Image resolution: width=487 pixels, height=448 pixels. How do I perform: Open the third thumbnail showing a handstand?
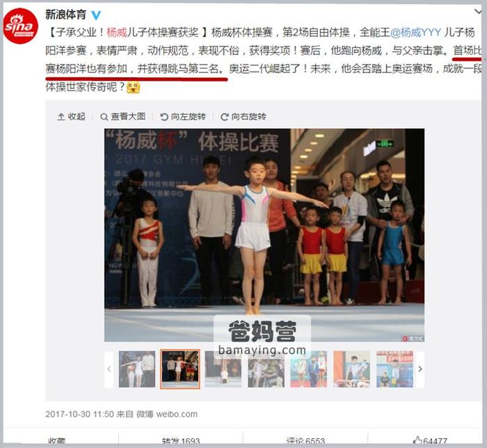tap(223, 369)
